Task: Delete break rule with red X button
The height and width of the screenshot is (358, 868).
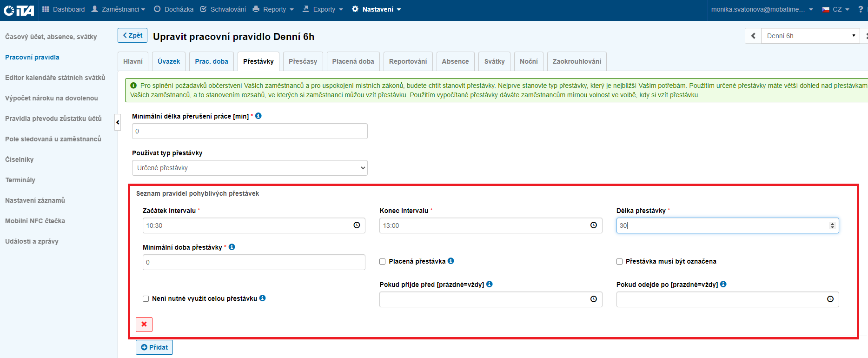Action: [144, 324]
